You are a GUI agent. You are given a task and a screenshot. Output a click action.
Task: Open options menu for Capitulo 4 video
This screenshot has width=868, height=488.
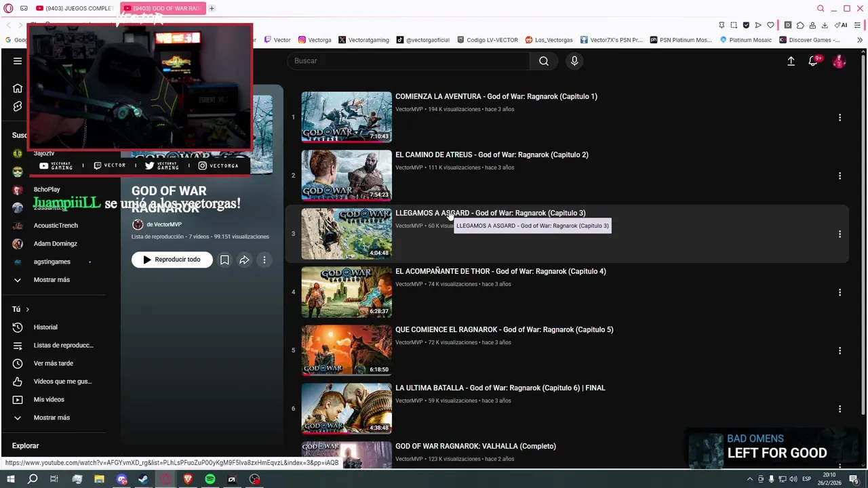[x=840, y=292]
